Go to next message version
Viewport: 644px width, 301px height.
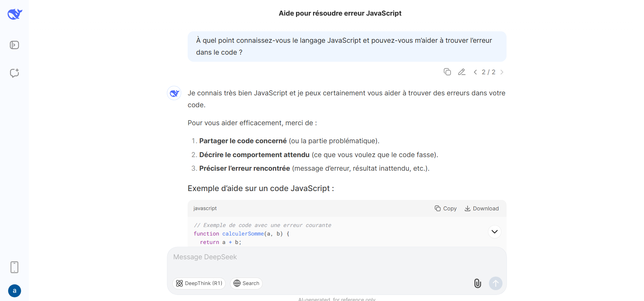tap(502, 72)
